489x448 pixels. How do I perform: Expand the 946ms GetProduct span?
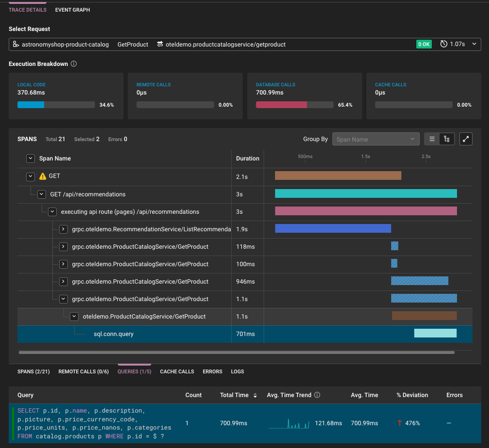pyautogui.click(x=63, y=281)
